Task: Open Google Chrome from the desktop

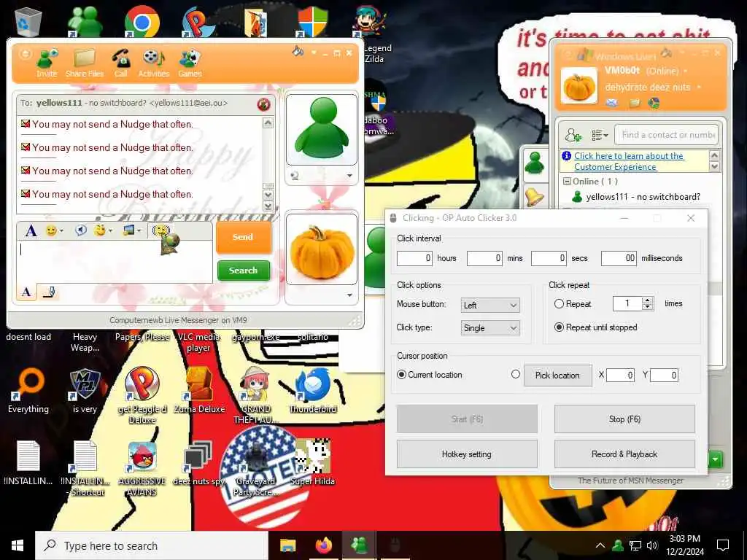Action: 142,21
